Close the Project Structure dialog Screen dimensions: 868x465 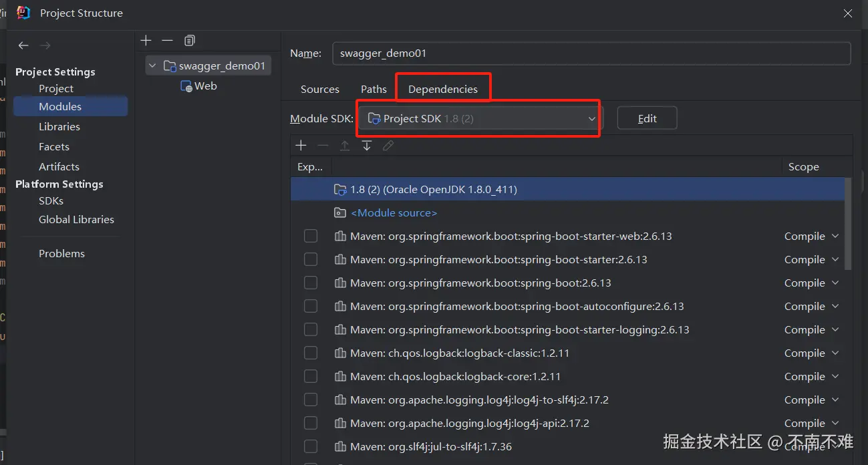848,13
